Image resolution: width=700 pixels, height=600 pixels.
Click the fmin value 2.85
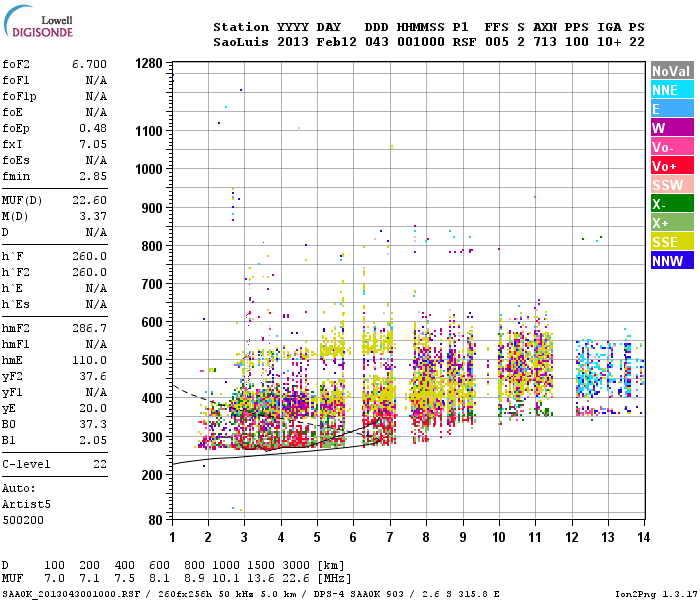coord(93,176)
